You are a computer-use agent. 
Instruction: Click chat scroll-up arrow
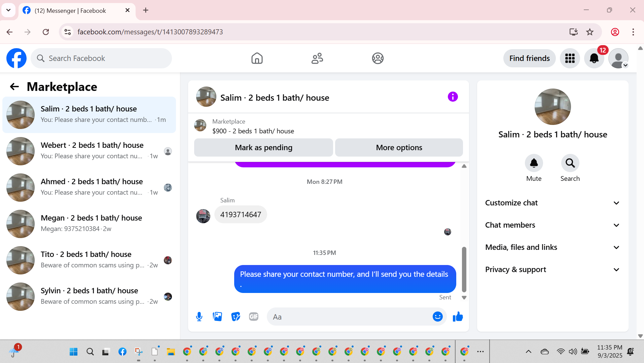tap(464, 166)
